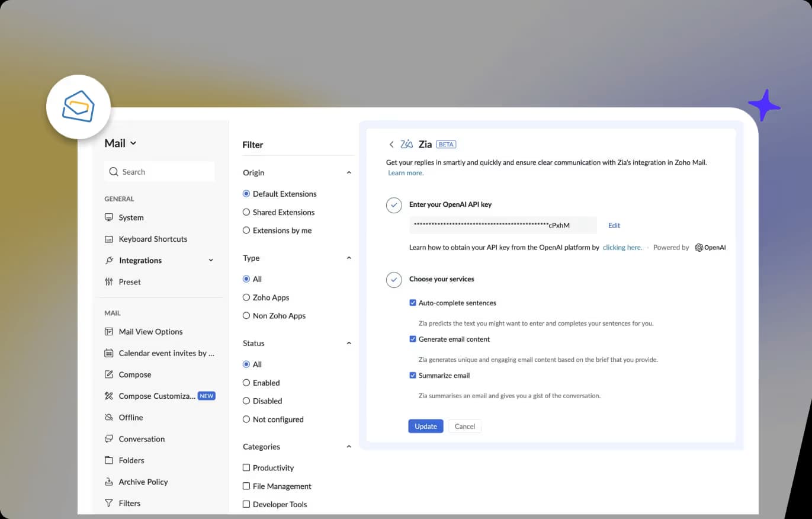
Task: Click the Preset sliders icon
Action: tap(109, 282)
